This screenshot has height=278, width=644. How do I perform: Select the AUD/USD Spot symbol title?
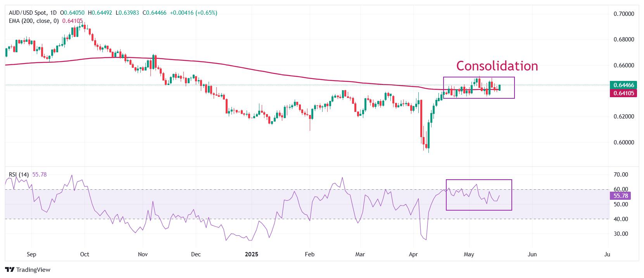27,13
